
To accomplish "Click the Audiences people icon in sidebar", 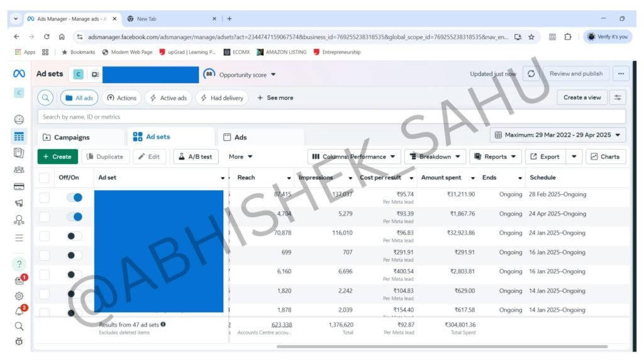I will [19, 170].
